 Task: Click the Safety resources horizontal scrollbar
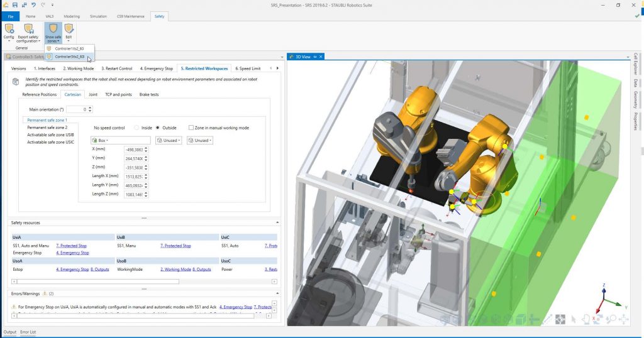click(x=97, y=281)
